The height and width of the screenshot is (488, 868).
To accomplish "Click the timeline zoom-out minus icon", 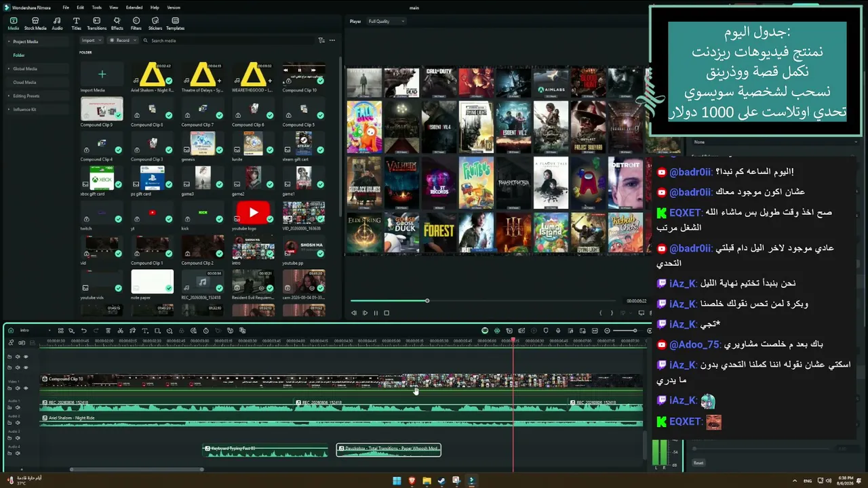I will [607, 331].
